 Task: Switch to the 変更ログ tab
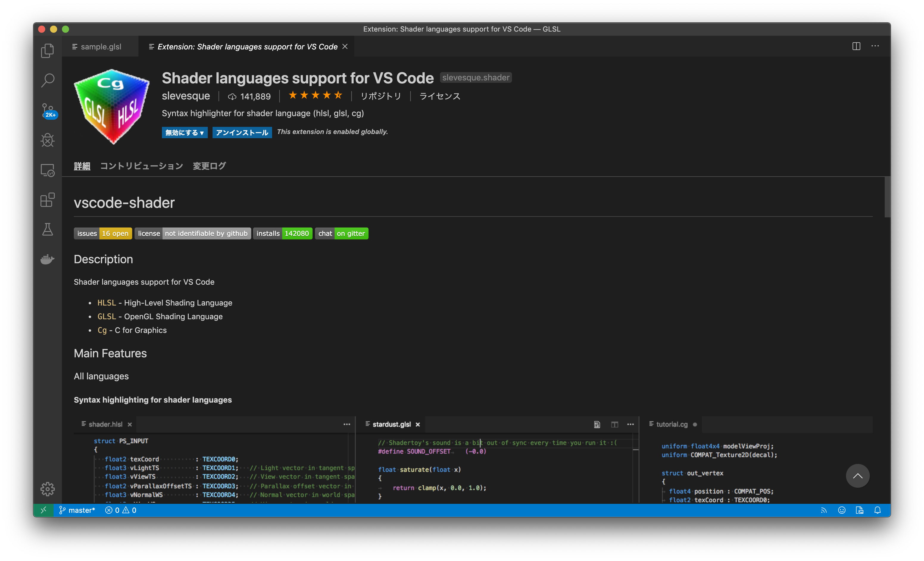tap(209, 166)
